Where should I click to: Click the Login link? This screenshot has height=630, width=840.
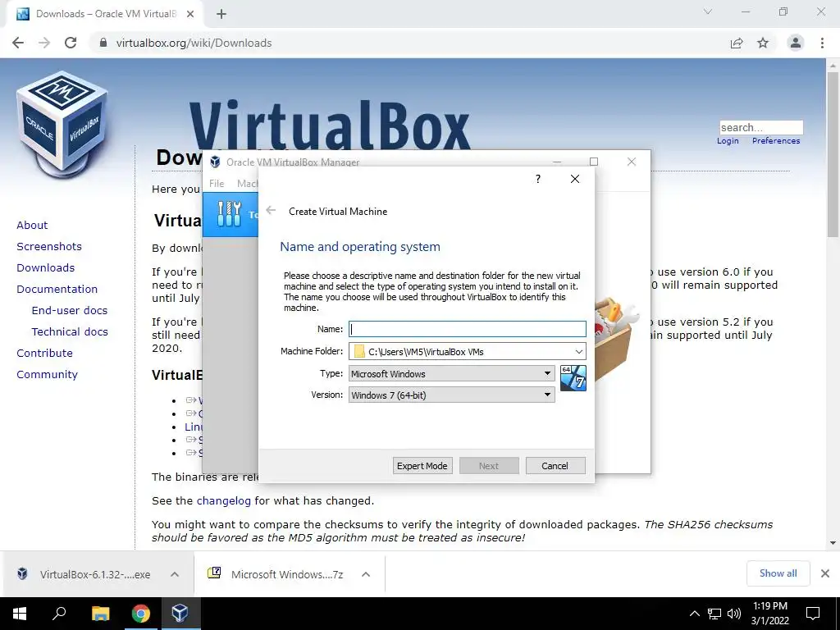pos(728,141)
